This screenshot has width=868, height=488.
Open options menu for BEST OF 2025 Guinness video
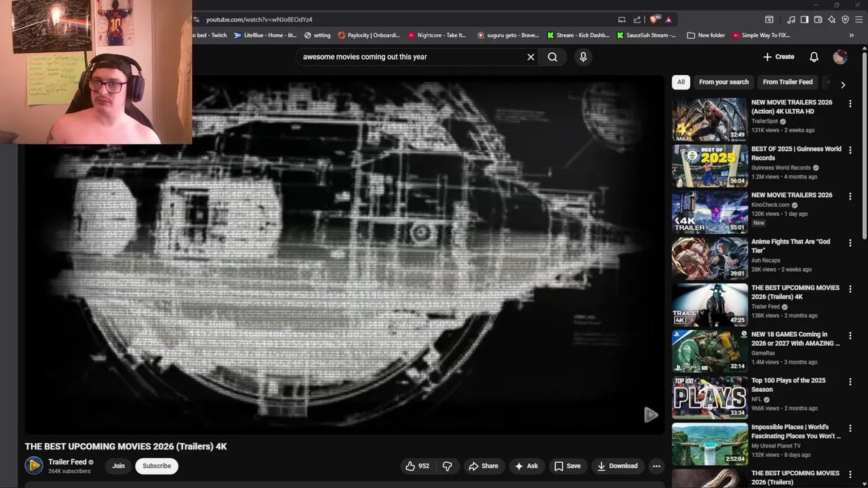pos(850,150)
